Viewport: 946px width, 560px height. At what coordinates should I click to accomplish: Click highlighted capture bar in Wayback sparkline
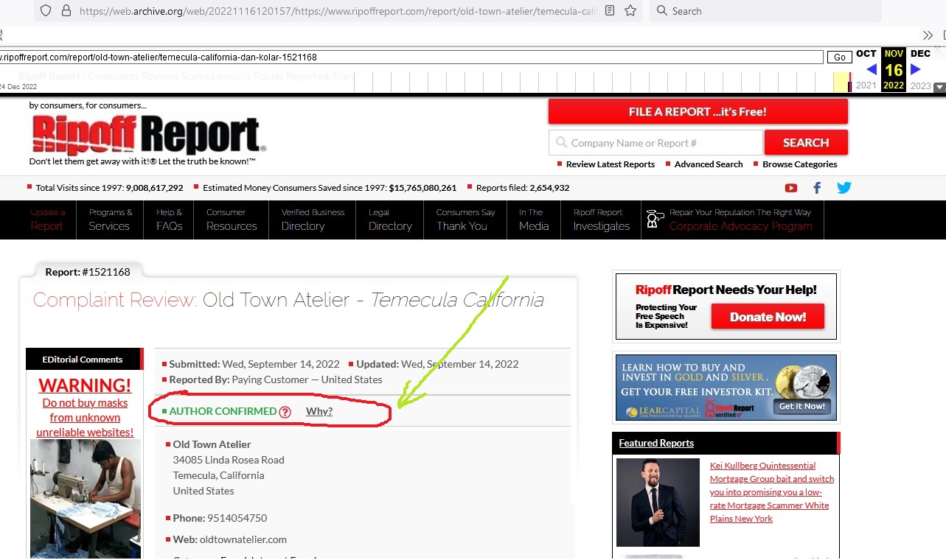(841, 82)
